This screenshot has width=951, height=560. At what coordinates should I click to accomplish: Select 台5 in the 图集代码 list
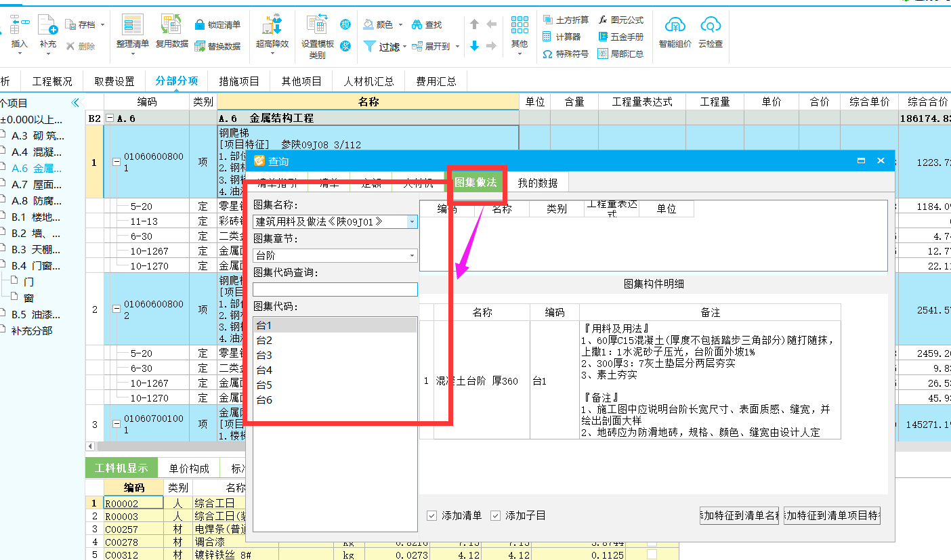pyautogui.click(x=335, y=385)
